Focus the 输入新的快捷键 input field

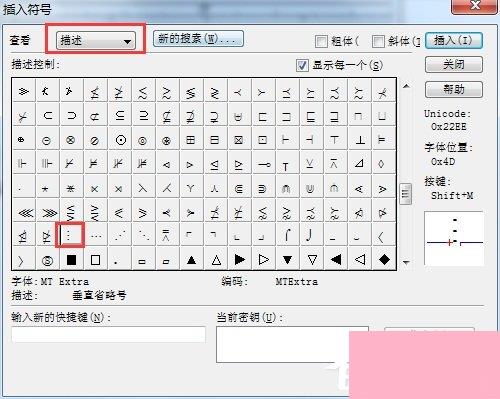[109, 334]
